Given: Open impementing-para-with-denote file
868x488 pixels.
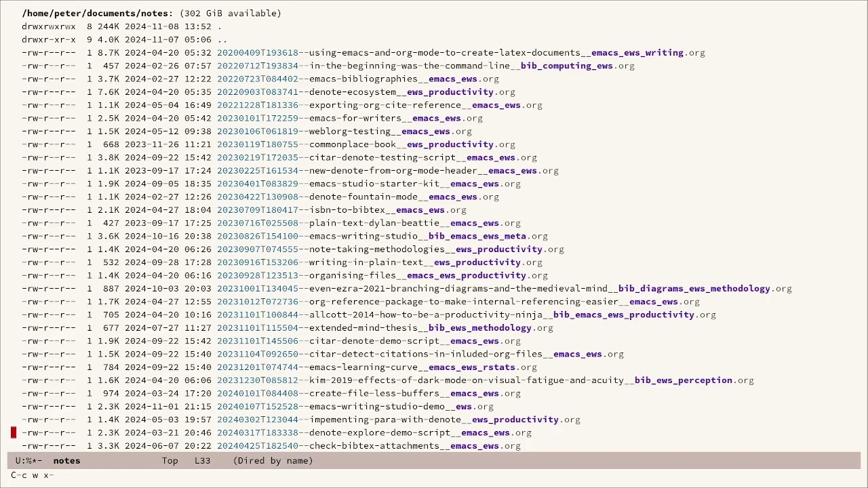Looking at the screenshot, I should (x=399, y=420).
